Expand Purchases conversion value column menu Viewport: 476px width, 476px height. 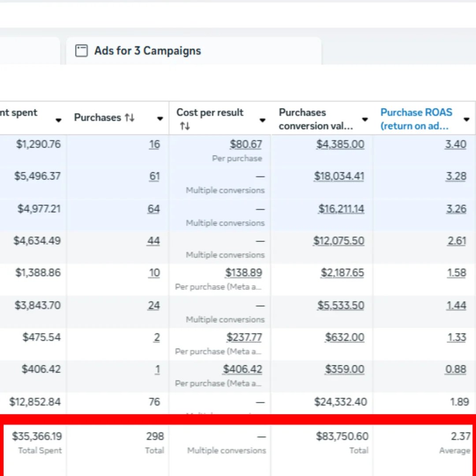365,119
